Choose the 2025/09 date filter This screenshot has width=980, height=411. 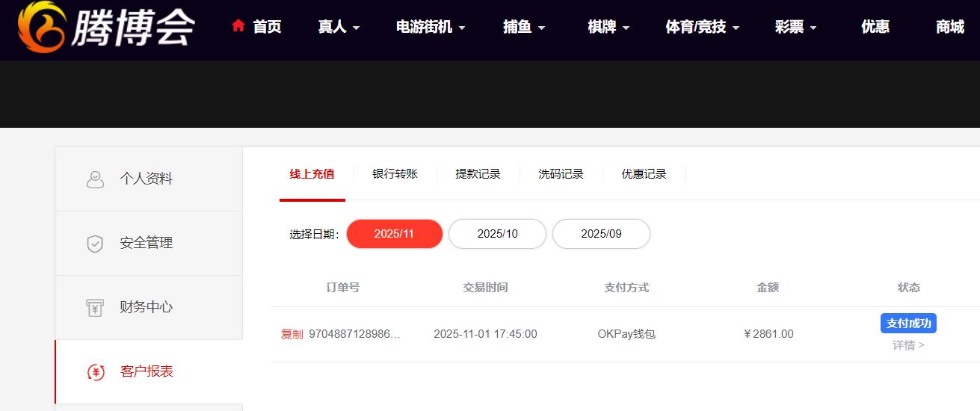coord(601,234)
